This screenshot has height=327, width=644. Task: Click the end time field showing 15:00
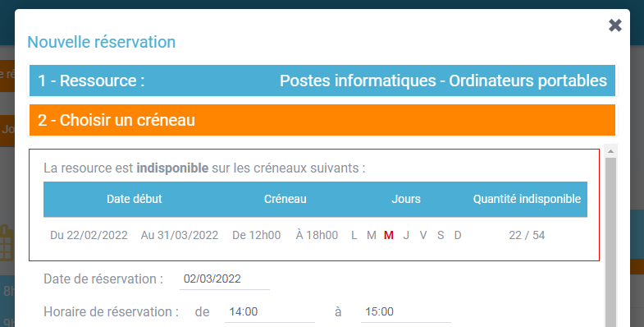pyautogui.click(x=406, y=311)
